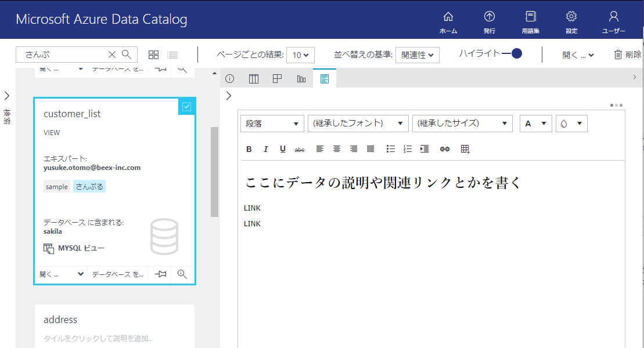Open the properties info tab
The image size is (644, 348).
click(x=229, y=78)
